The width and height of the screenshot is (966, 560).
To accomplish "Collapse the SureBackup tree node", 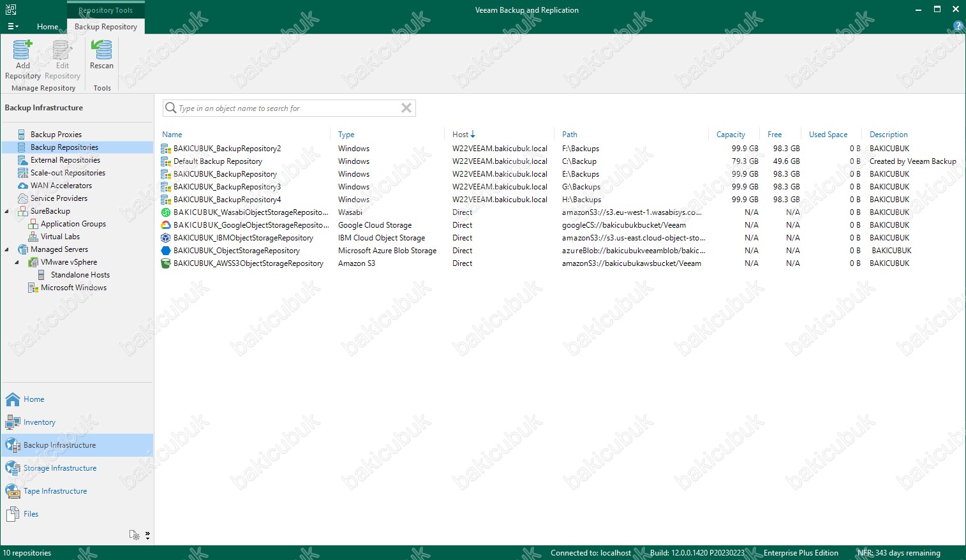I will [7, 211].
